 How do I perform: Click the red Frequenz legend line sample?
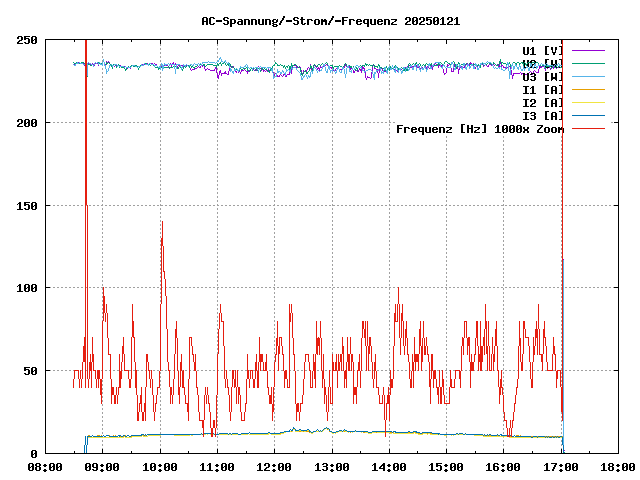coord(588,128)
